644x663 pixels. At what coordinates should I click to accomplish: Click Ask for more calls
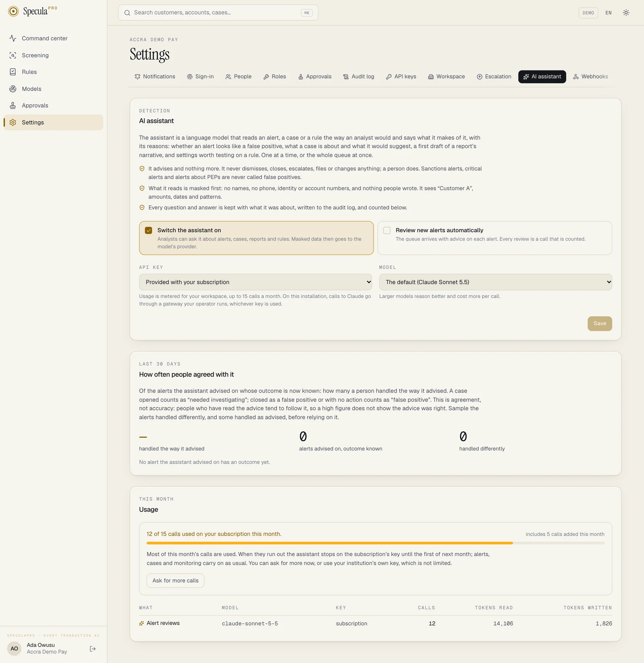click(175, 580)
